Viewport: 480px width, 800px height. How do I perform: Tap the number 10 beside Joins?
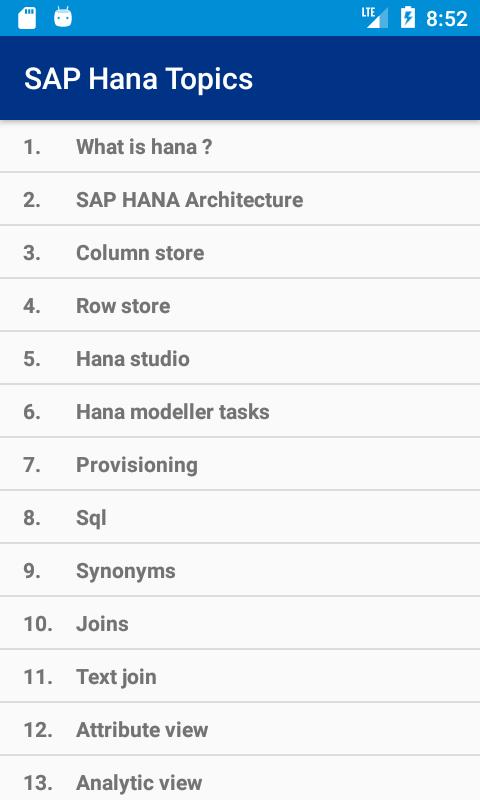tap(38, 624)
